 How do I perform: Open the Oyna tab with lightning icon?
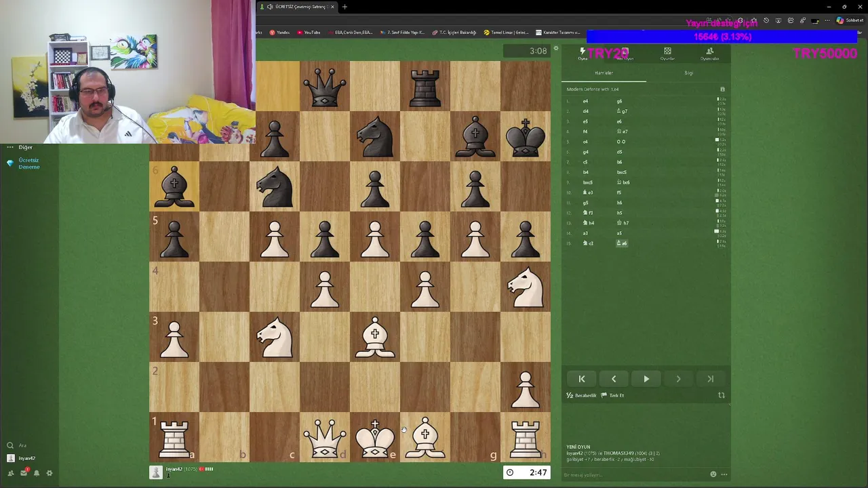(x=583, y=54)
